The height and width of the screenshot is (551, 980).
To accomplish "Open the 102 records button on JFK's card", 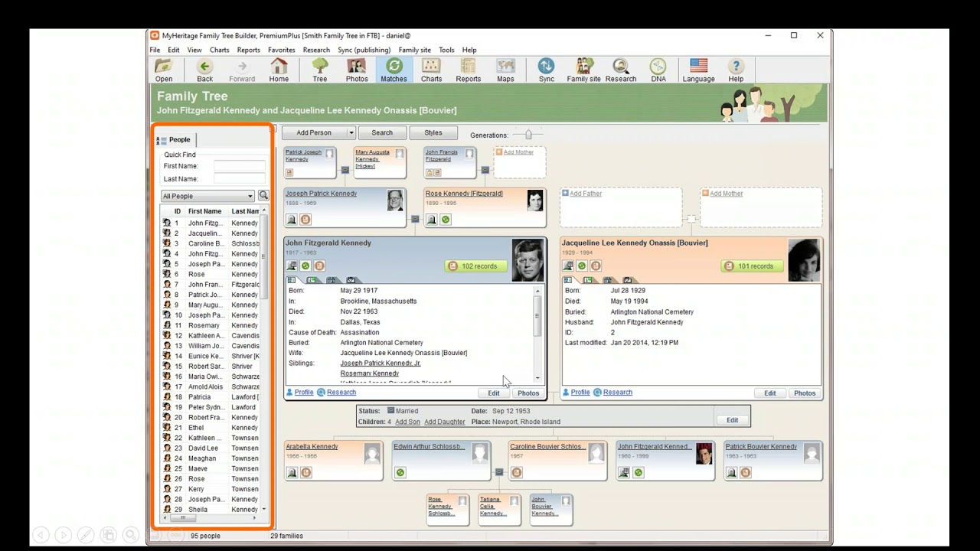I will (475, 266).
